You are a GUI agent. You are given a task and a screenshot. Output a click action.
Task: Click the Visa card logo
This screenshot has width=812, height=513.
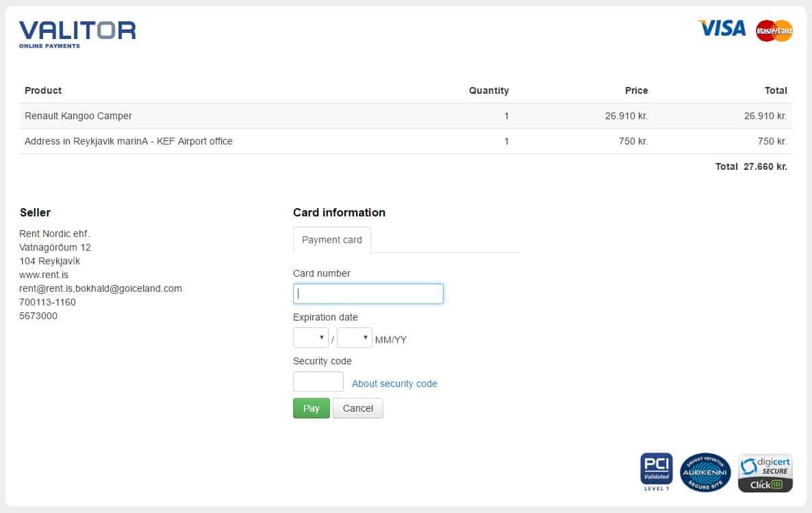click(x=722, y=29)
